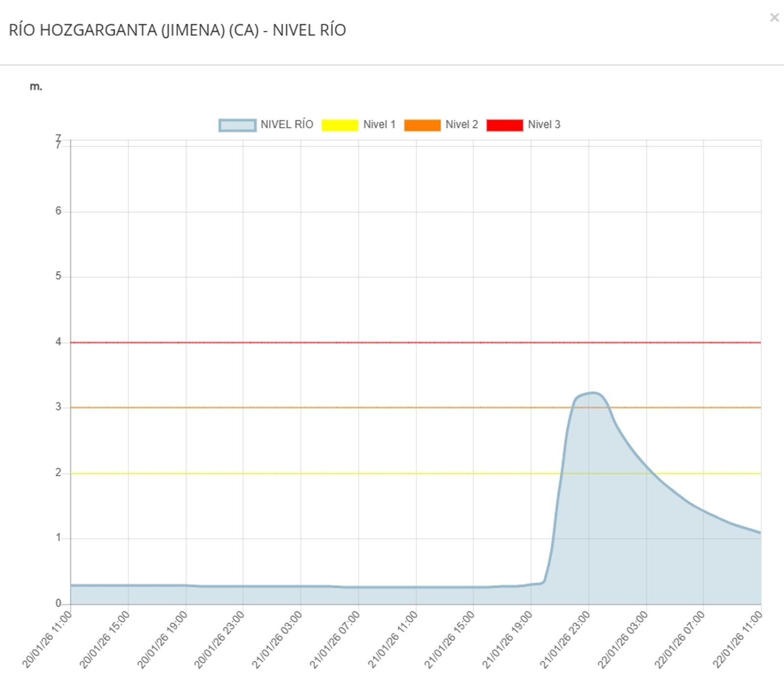
Task: Click the orange Nivel 2 legend swatch
Action: click(422, 125)
